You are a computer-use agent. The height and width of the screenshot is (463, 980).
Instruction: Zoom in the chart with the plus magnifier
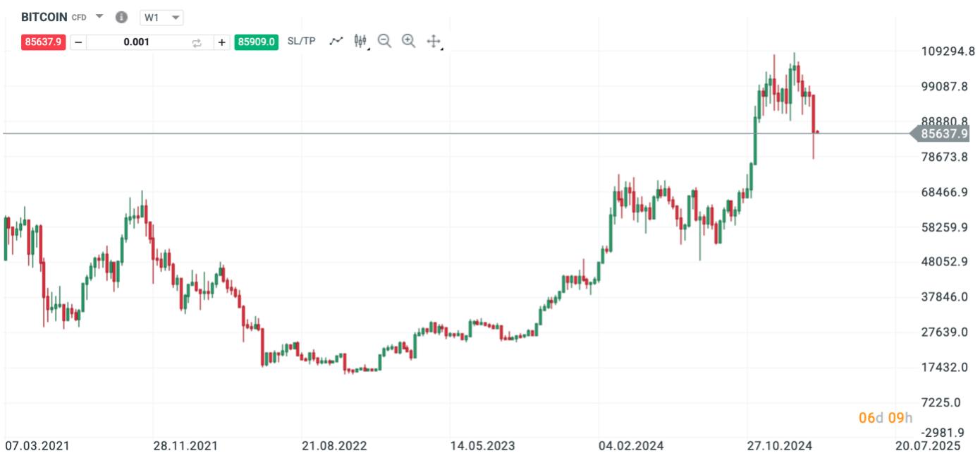pos(408,41)
